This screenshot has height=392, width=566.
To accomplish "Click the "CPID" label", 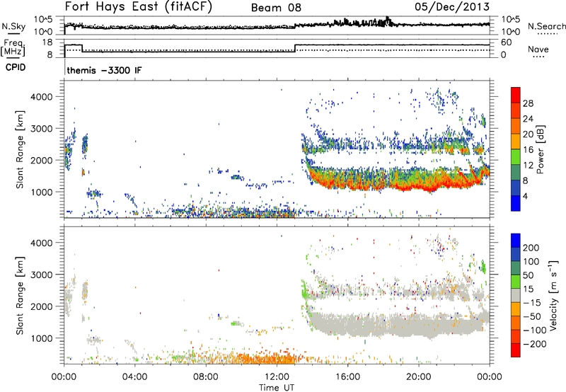I will pos(16,67).
